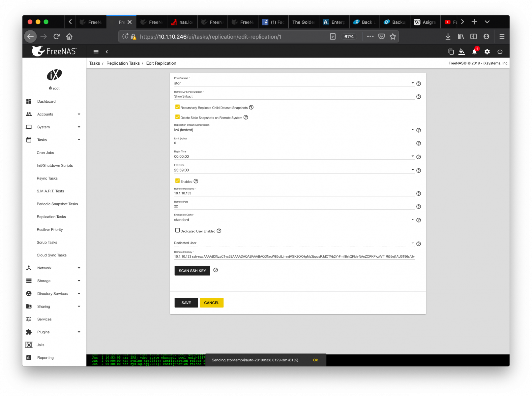Click the Remote Hostname input field
This screenshot has width=532, height=396.
pyautogui.click(x=294, y=193)
